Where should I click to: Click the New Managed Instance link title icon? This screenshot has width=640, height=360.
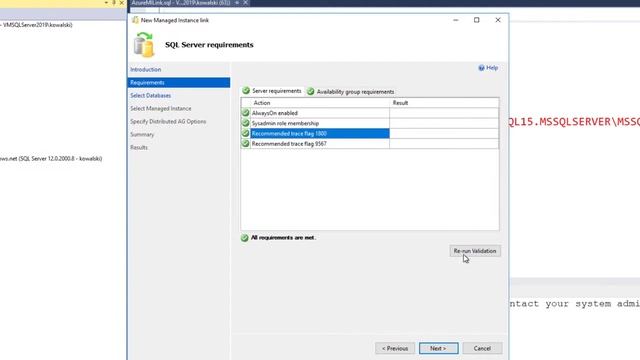(135, 20)
